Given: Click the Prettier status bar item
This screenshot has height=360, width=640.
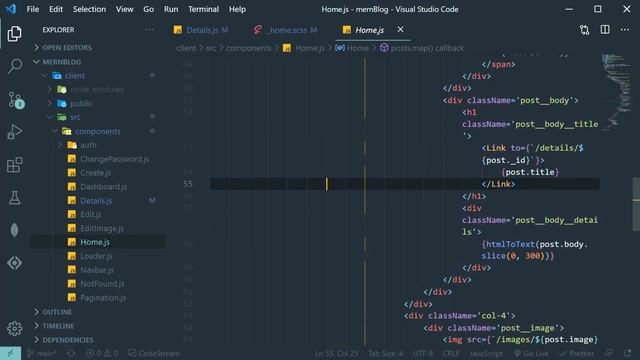Looking at the screenshot, I should click(x=577, y=353).
